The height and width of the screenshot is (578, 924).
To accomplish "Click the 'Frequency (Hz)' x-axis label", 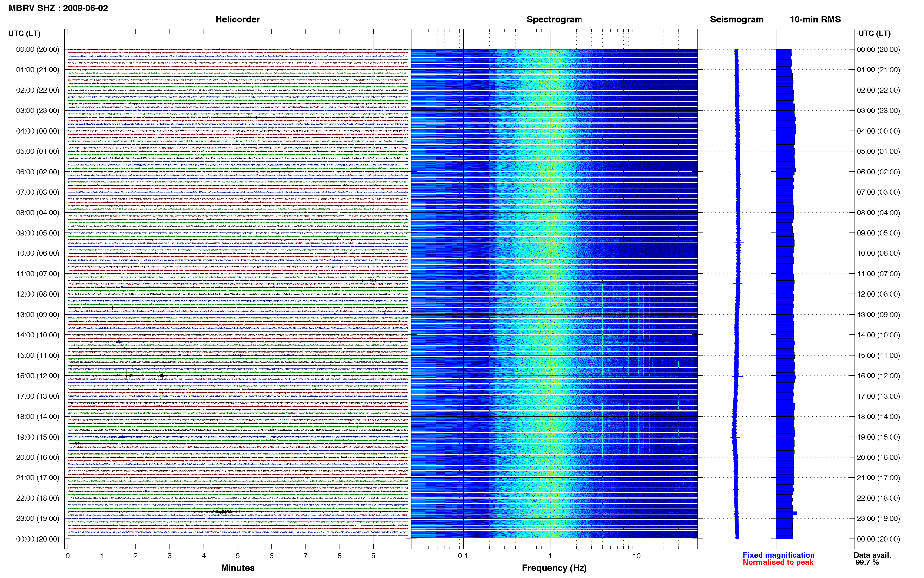I will point(554,568).
